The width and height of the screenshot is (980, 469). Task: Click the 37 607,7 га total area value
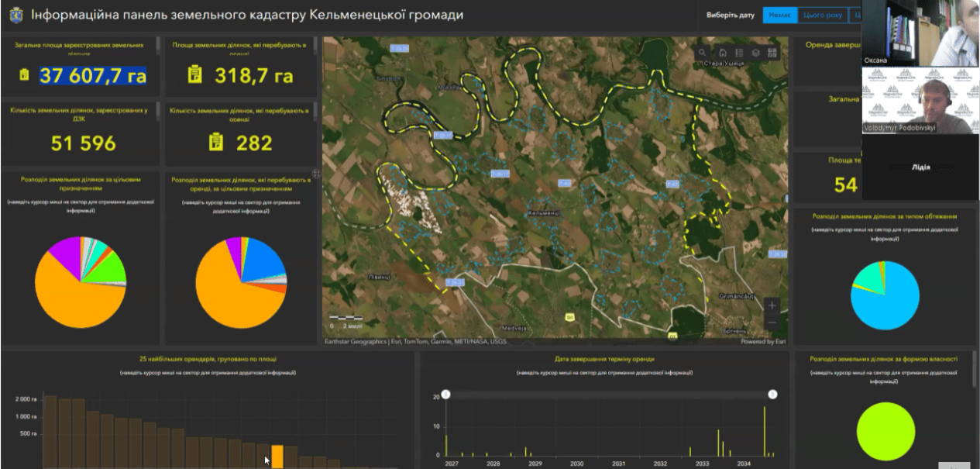point(92,75)
